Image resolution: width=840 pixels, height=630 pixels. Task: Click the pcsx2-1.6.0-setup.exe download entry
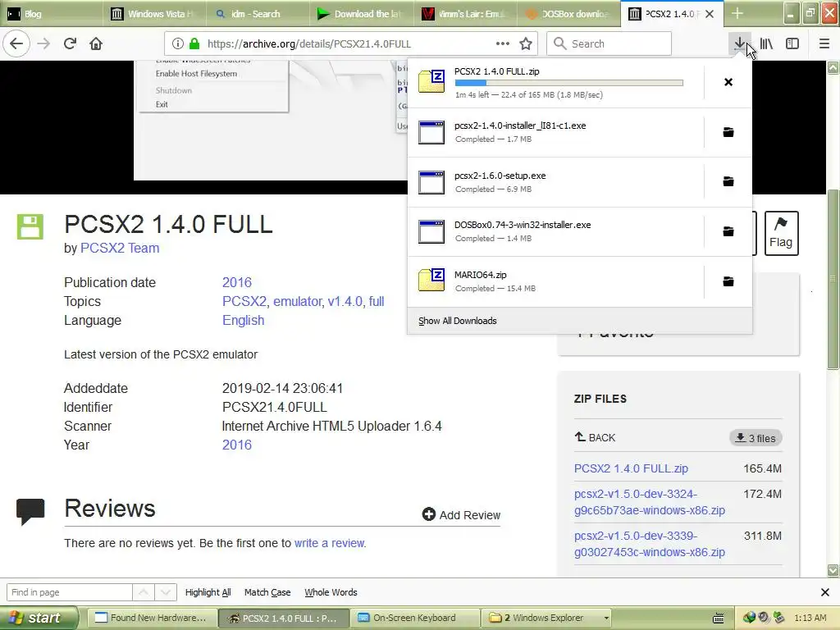coord(555,181)
